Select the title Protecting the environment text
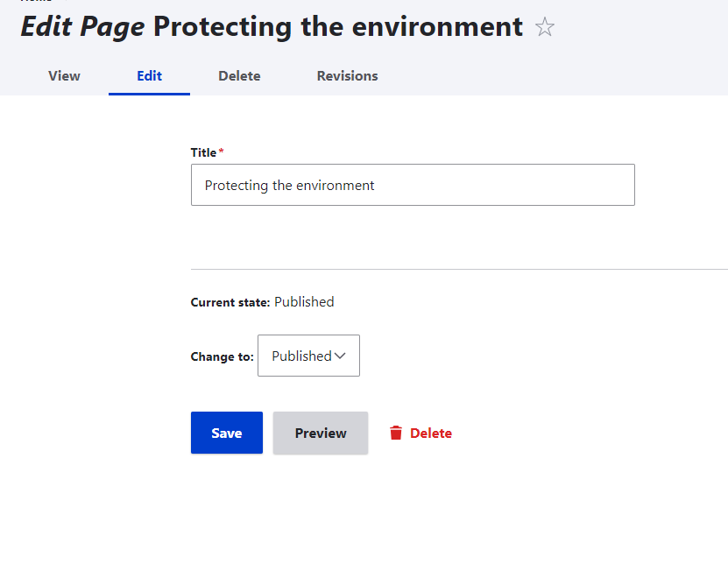The height and width of the screenshot is (564, 728). [288, 185]
